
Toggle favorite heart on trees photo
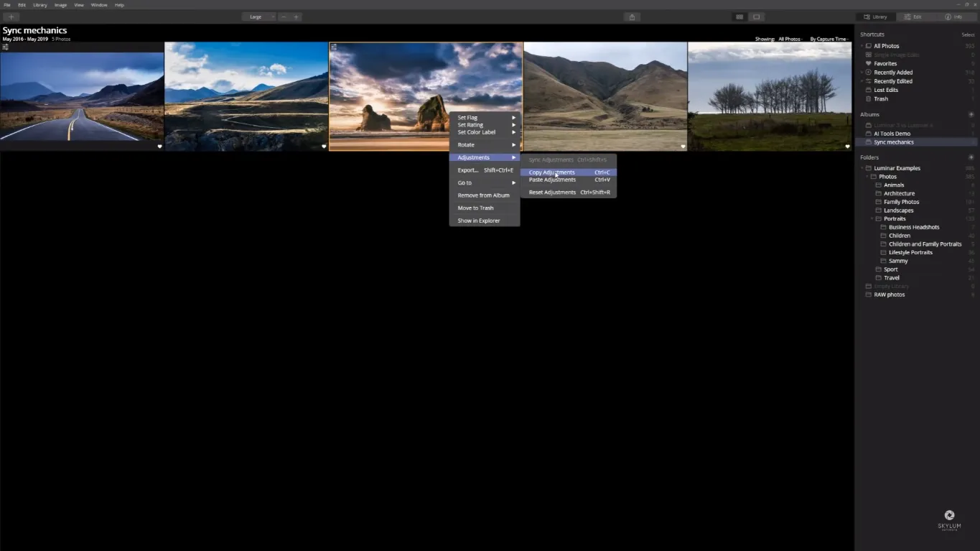pos(847,147)
